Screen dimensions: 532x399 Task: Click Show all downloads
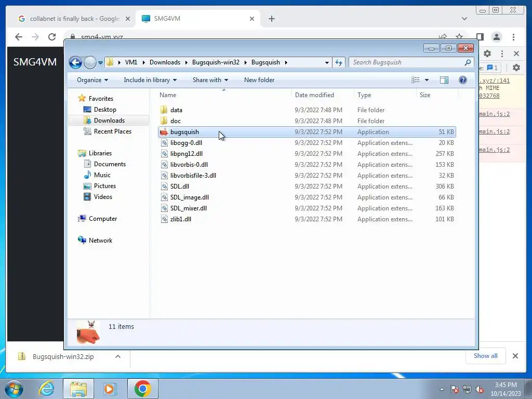(x=486, y=356)
